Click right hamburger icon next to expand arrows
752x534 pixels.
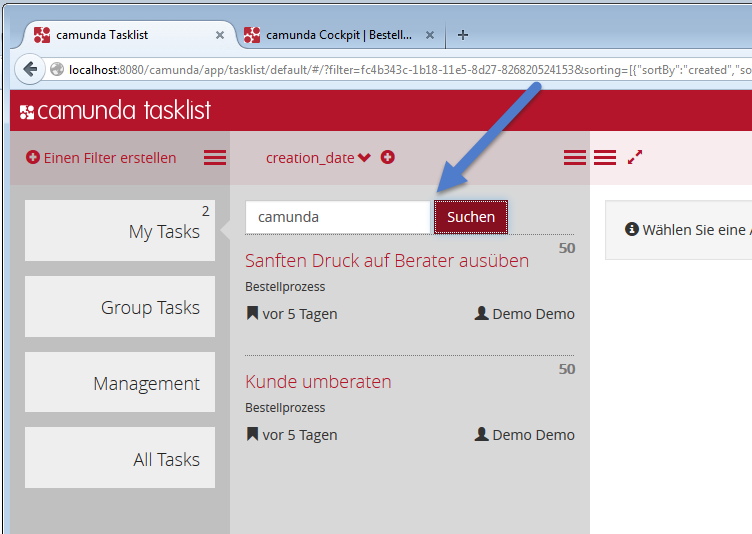tap(605, 157)
